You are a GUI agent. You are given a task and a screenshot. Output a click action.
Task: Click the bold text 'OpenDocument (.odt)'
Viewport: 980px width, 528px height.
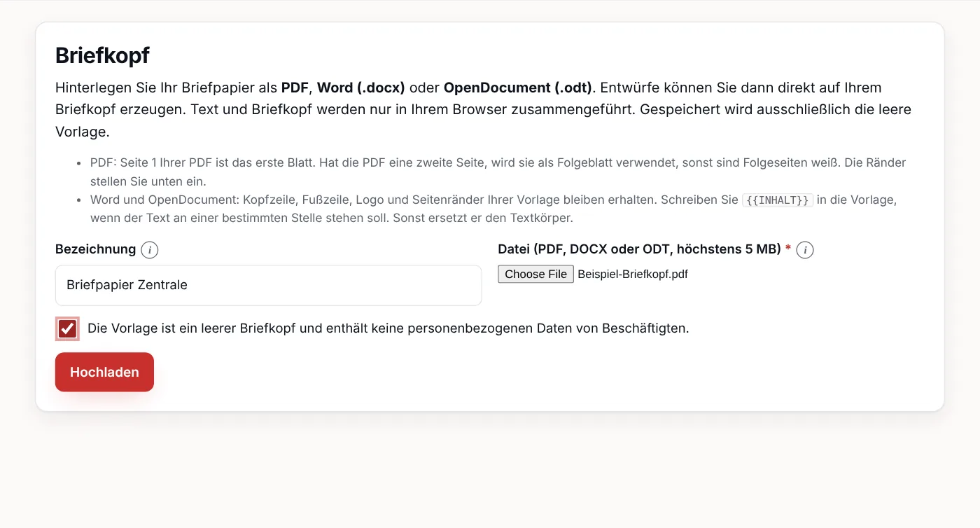coord(518,88)
